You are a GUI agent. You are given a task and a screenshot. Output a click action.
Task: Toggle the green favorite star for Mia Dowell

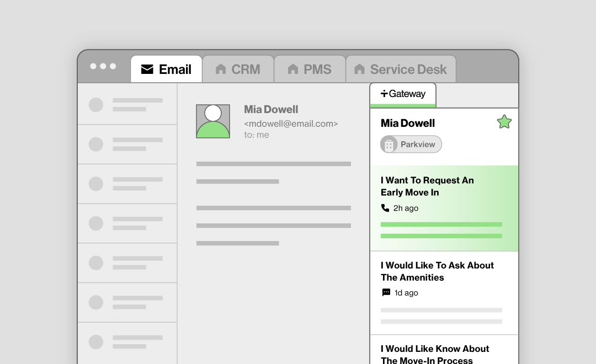pyautogui.click(x=504, y=122)
